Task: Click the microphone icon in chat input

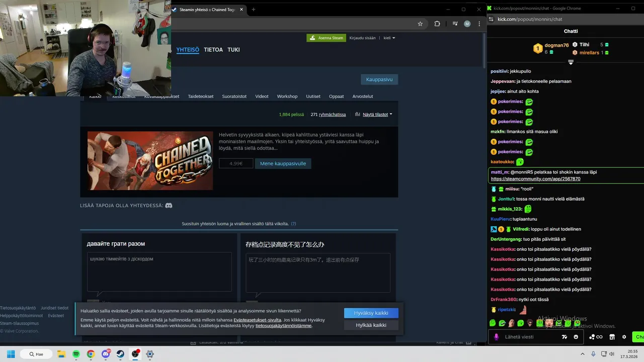Action: coord(497,337)
